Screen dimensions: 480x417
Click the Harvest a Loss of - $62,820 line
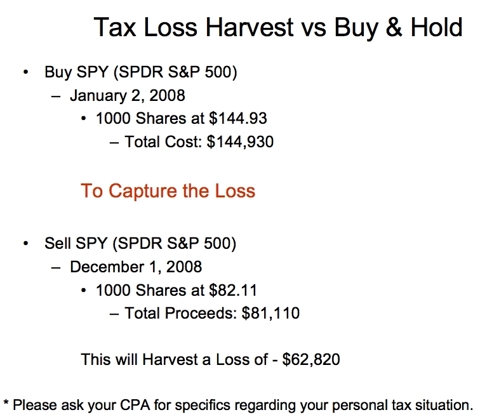[210, 360]
